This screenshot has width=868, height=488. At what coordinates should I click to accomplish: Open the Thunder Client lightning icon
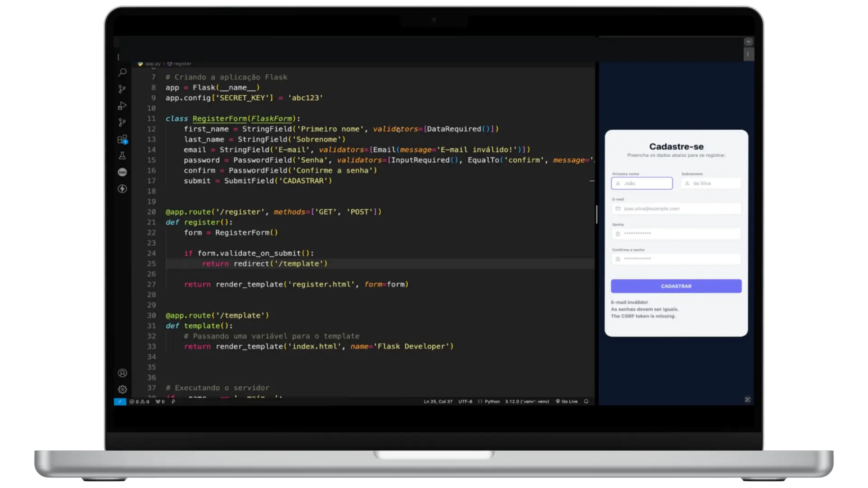(x=122, y=189)
